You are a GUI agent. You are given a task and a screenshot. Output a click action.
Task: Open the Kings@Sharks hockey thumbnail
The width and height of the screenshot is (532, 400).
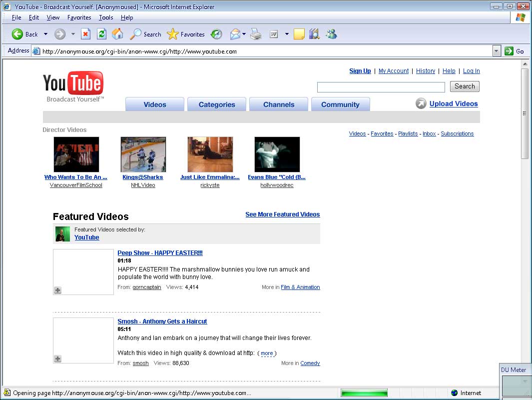[x=143, y=154]
